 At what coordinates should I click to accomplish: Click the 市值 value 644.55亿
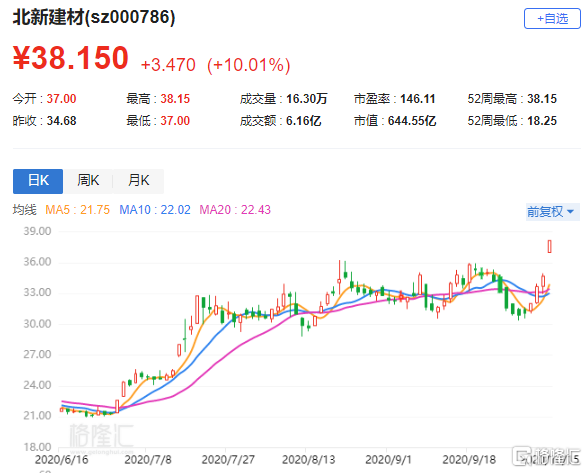pyautogui.click(x=412, y=121)
